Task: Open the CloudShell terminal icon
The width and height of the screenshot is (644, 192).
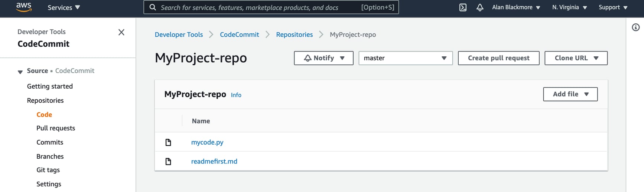Action: tap(463, 7)
